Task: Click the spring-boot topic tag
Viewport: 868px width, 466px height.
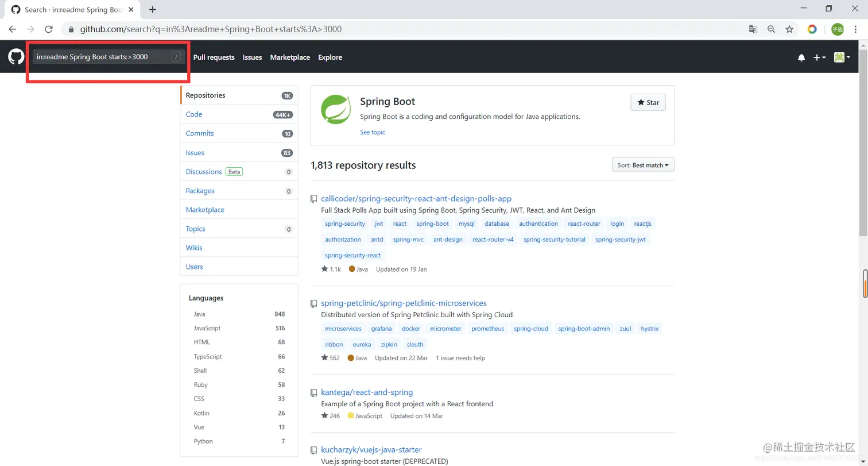Action: tap(432, 224)
